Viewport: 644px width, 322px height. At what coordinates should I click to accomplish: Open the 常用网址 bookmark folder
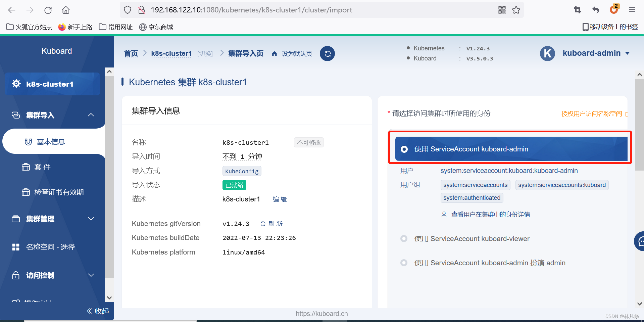click(116, 27)
